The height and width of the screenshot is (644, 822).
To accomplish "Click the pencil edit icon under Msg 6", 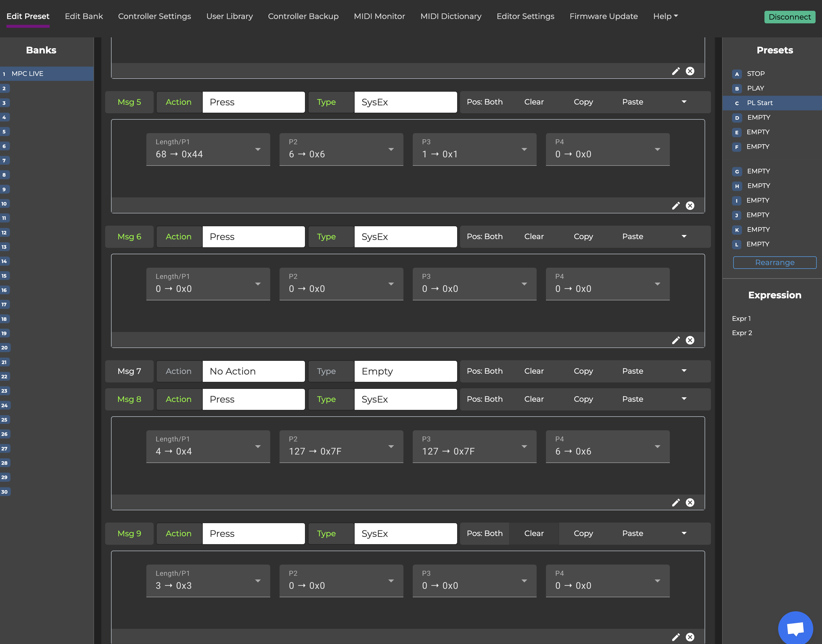I will pos(676,340).
